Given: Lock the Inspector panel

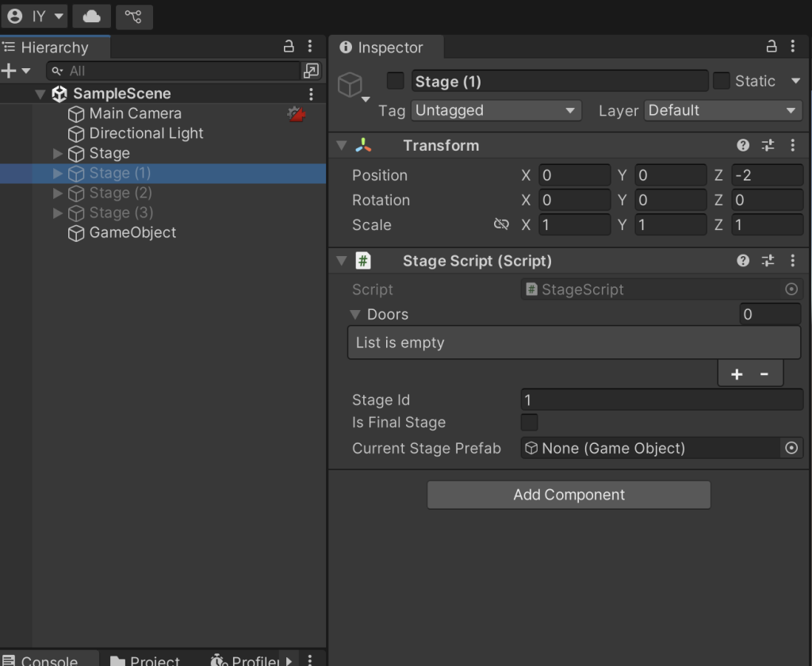Looking at the screenshot, I should 772,47.
